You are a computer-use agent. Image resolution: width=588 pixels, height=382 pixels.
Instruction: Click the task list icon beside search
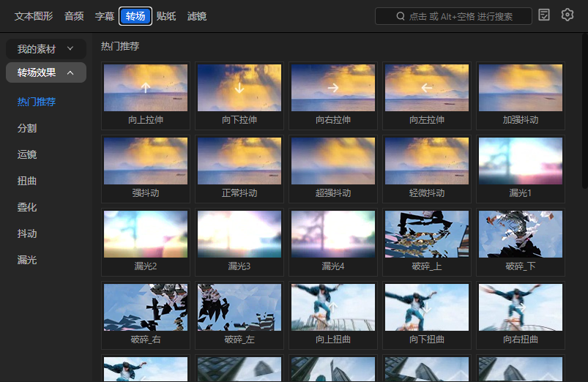point(544,15)
